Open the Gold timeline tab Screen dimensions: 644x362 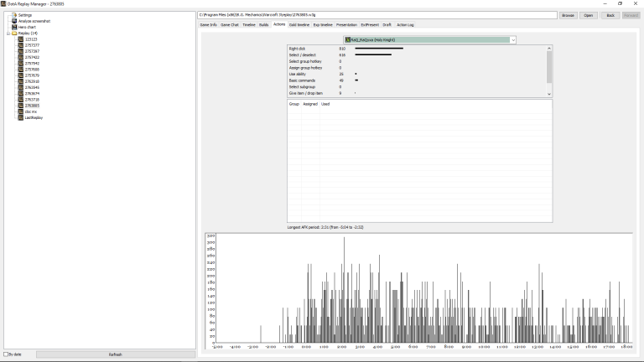click(x=299, y=25)
